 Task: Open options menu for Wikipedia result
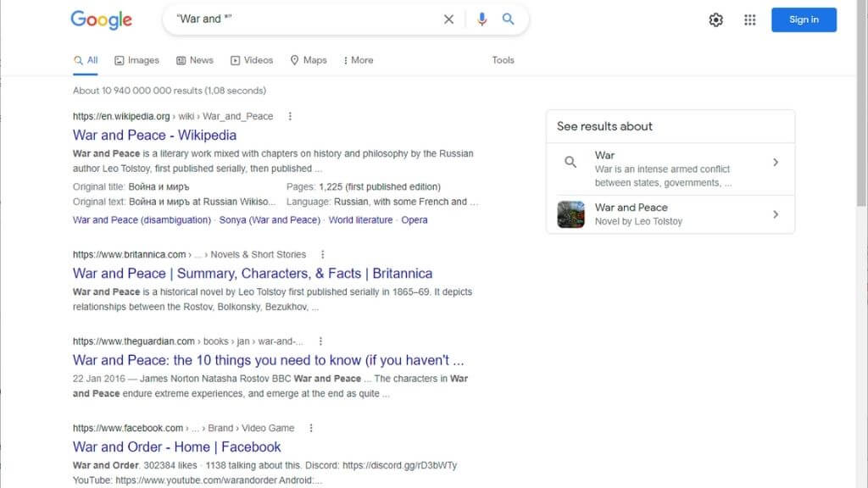click(290, 116)
